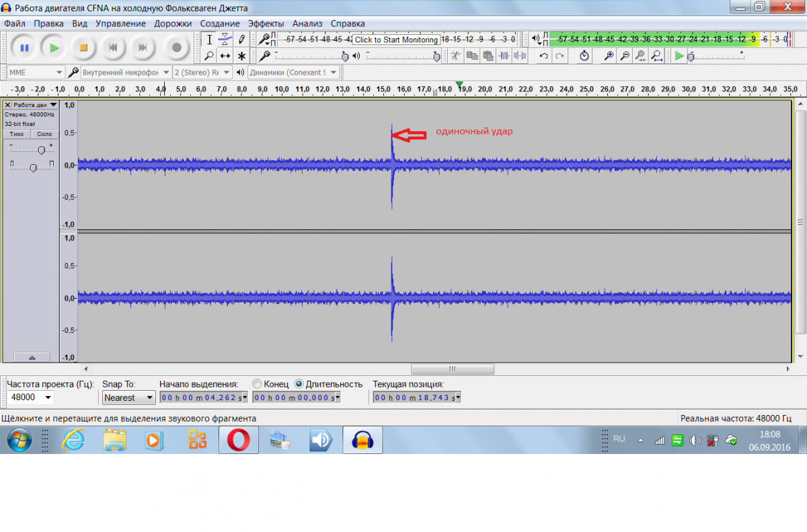Screen dimensions: 807x532
Task: Click the Cut scissors icon
Action: (455, 56)
